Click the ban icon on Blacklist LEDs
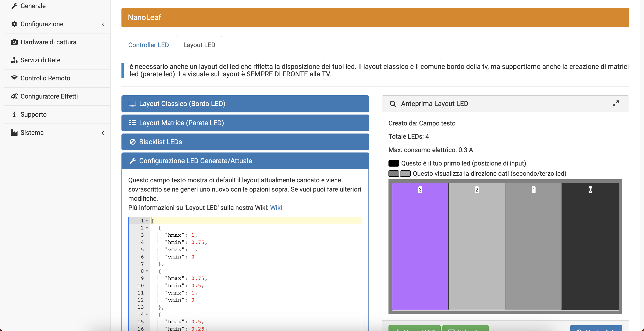 click(133, 142)
